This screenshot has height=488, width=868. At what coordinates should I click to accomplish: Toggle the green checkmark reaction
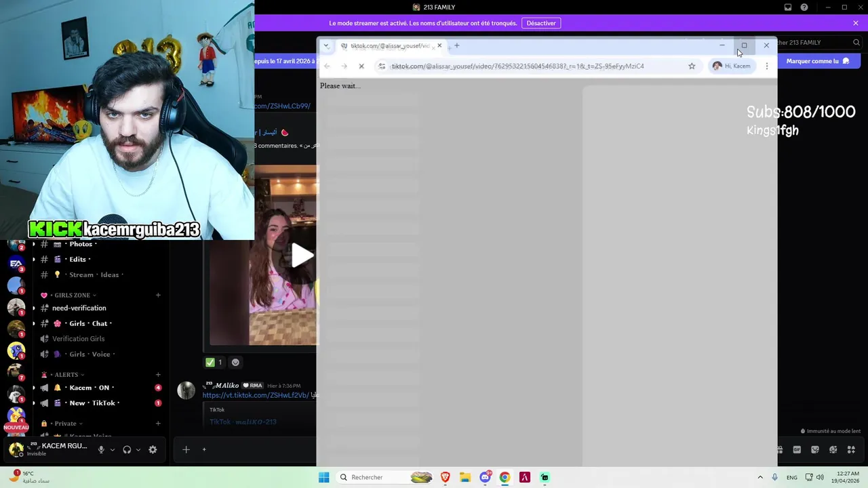(x=214, y=362)
